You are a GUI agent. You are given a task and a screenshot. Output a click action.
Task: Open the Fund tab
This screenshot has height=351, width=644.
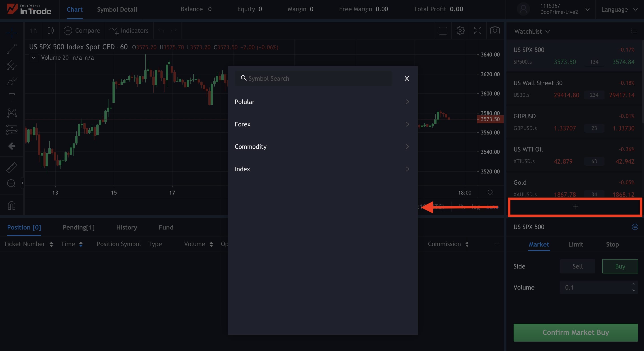[166, 227]
